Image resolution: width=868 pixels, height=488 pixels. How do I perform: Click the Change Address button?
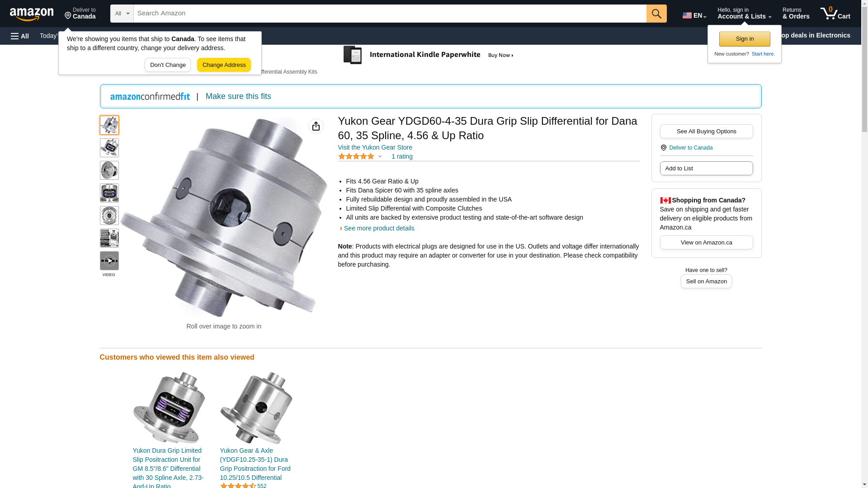(224, 65)
